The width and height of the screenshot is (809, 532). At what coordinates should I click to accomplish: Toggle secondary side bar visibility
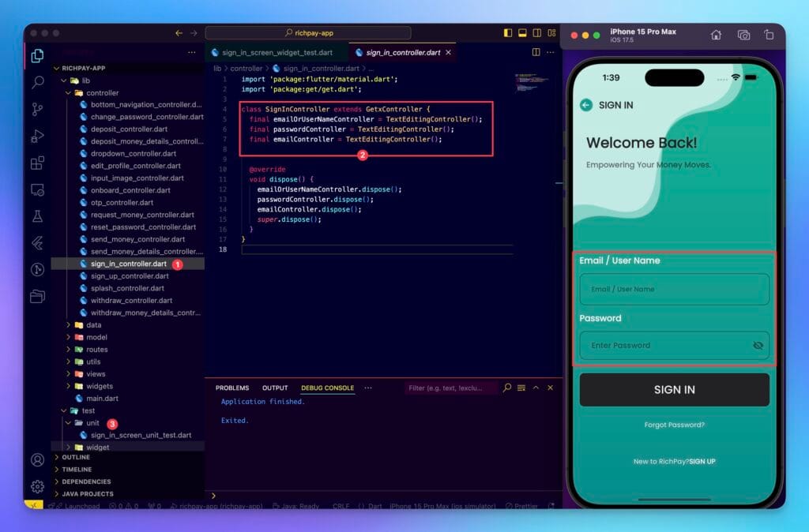point(536,33)
